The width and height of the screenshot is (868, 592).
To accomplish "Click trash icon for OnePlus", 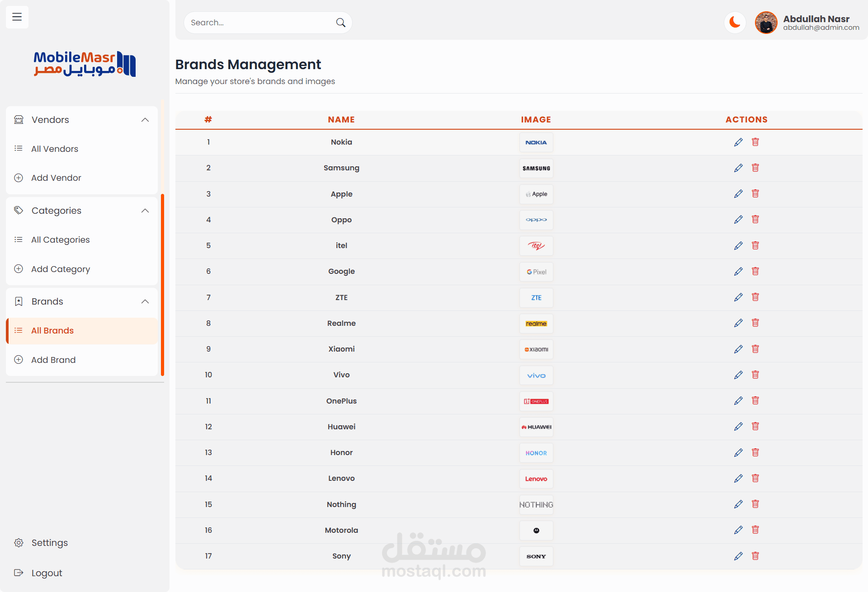I will tap(755, 401).
